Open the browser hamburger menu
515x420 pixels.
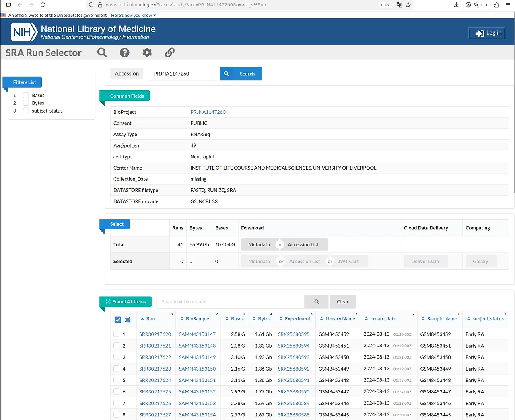508,5
